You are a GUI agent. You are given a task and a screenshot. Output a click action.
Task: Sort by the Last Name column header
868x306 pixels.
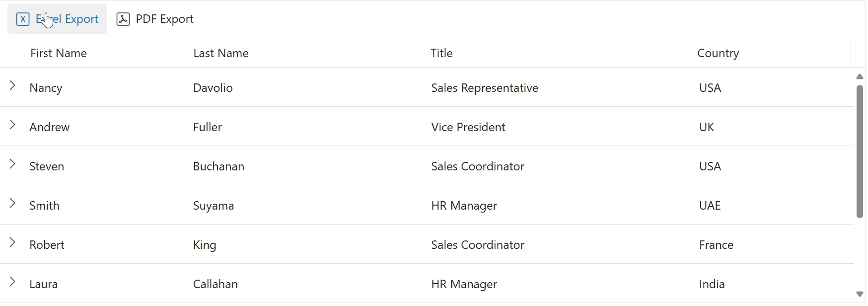click(x=221, y=53)
